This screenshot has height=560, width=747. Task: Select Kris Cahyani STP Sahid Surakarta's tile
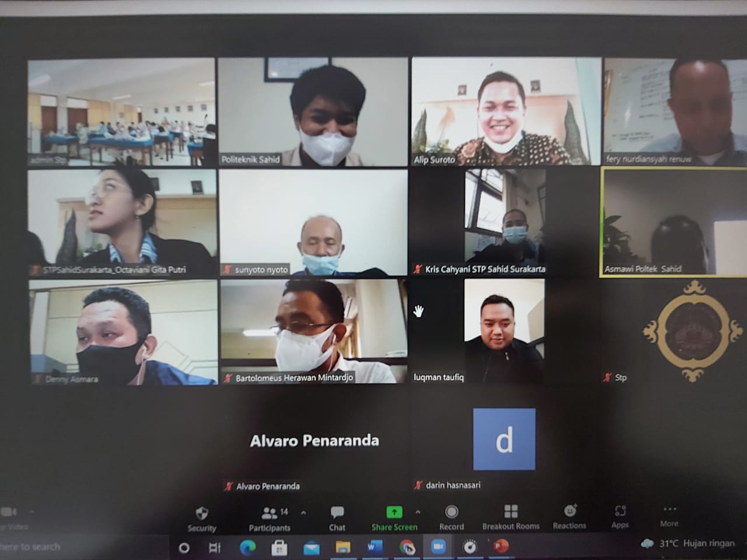[x=505, y=222]
